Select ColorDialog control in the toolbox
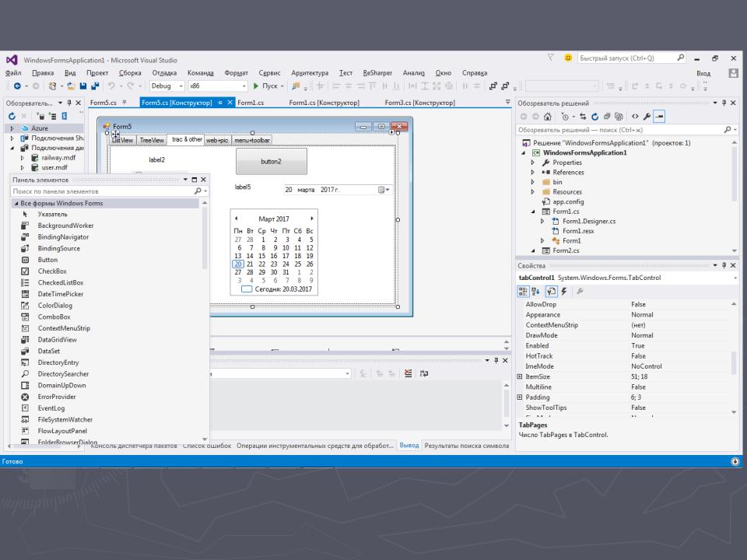The width and height of the screenshot is (747, 560). pos(55,305)
